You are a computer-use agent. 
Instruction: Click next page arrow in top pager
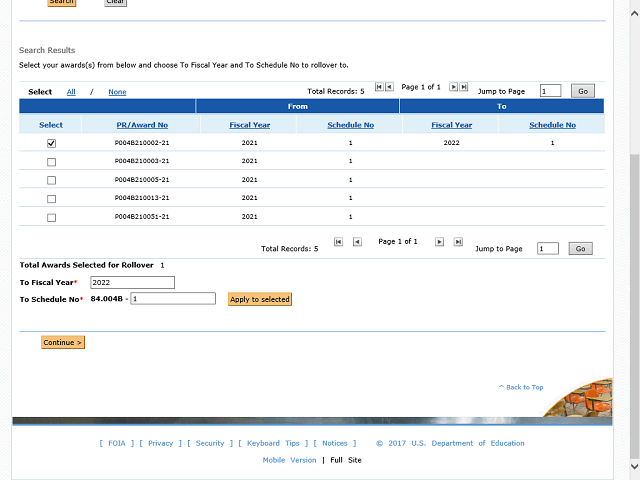[453, 87]
